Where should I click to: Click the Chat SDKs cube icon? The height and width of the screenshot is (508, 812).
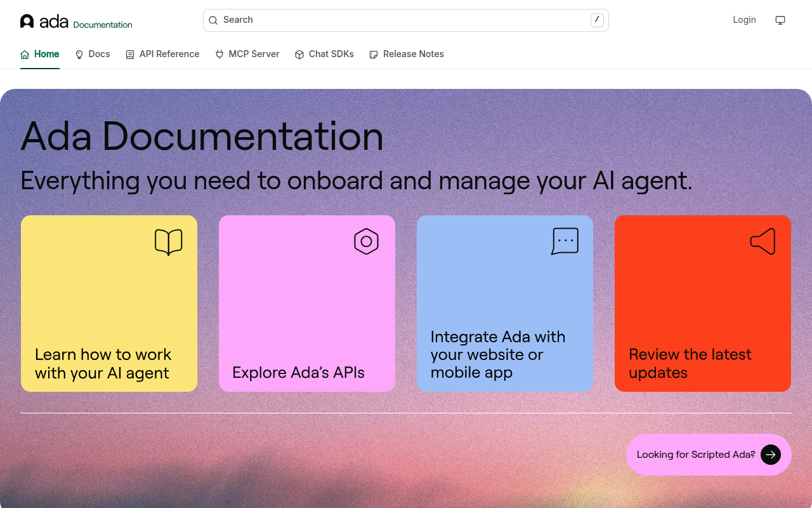tap(299, 55)
